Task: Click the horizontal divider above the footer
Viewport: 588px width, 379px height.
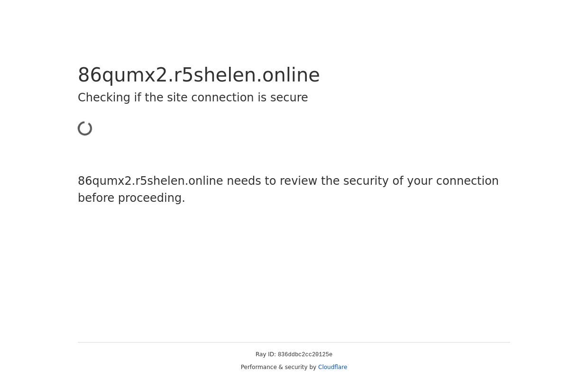Action: (294, 342)
